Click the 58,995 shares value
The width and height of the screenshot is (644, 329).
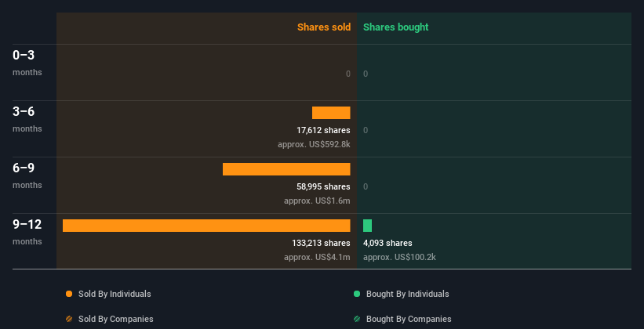(323, 187)
